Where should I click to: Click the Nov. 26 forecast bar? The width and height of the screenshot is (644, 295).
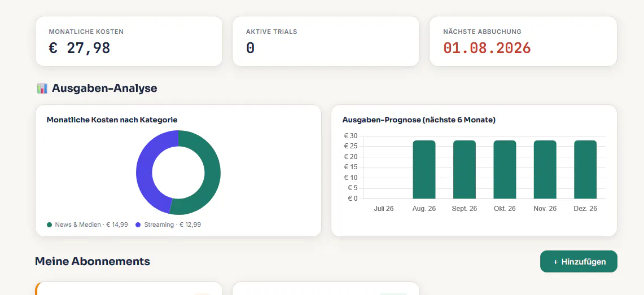[545, 169]
